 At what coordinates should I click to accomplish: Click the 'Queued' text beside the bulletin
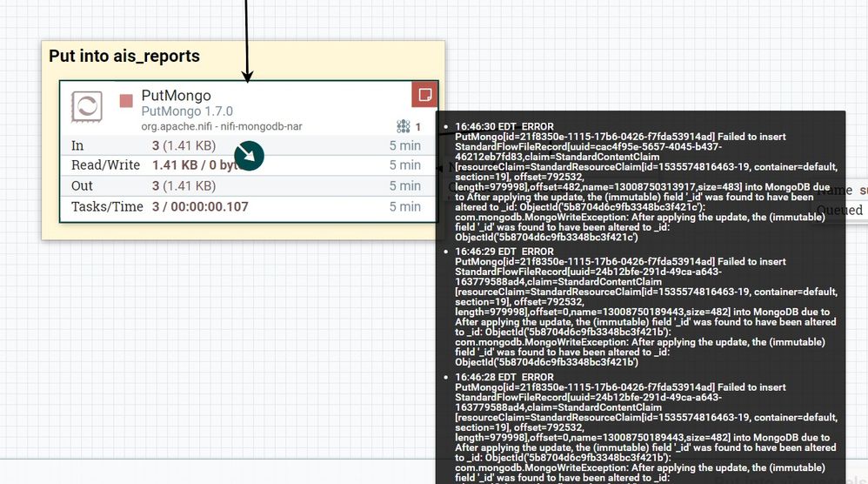point(840,210)
